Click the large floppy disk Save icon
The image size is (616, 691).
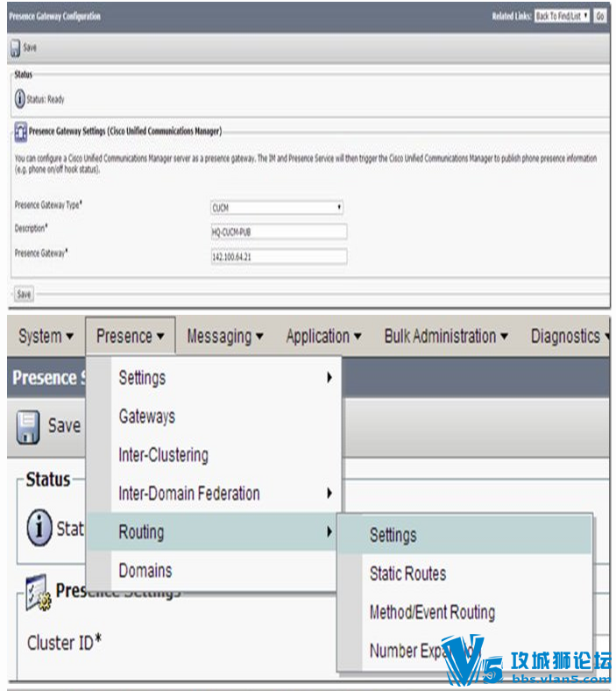(28, 426)
